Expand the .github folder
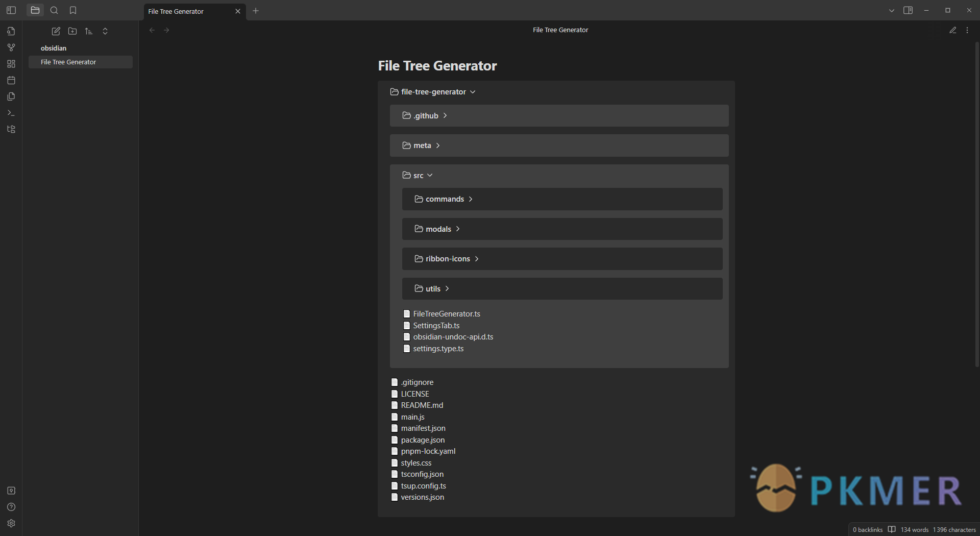 (559, 116)
